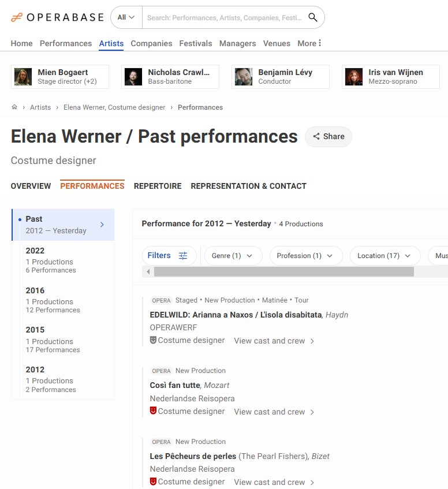Select the 2016 year in sidebar
Image resolution: width=448 pixels, height=489 pixels.
point(35,290)
